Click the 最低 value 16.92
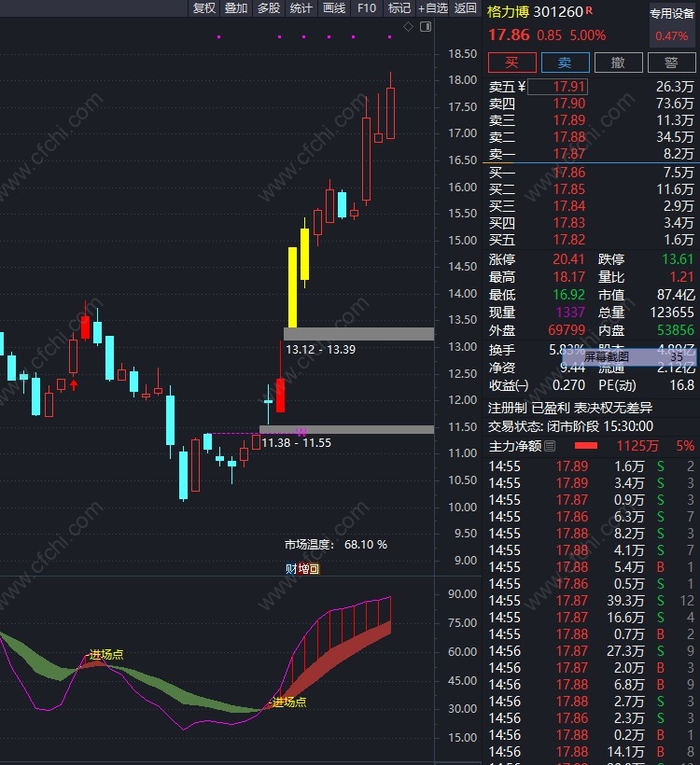 568,295
